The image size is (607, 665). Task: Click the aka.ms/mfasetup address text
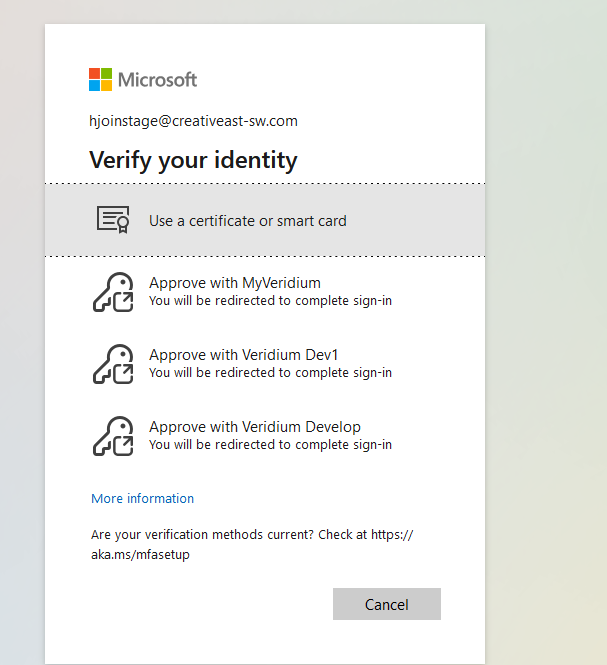click(x=140, y=555)
